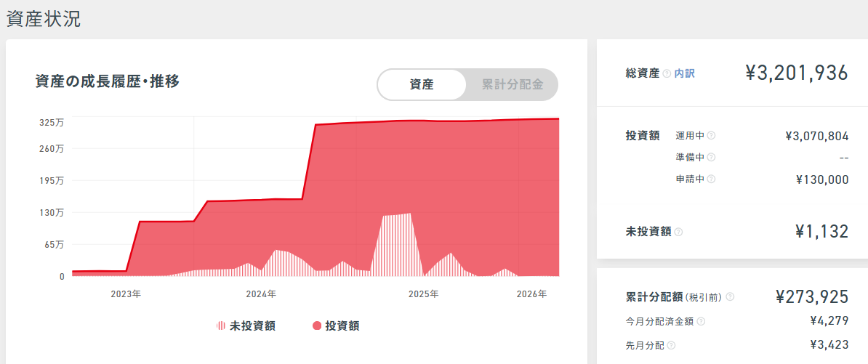868x364 pixels.
Task: Open the help icon next to 累計分配額(税引前)
Action: (730, 297)
